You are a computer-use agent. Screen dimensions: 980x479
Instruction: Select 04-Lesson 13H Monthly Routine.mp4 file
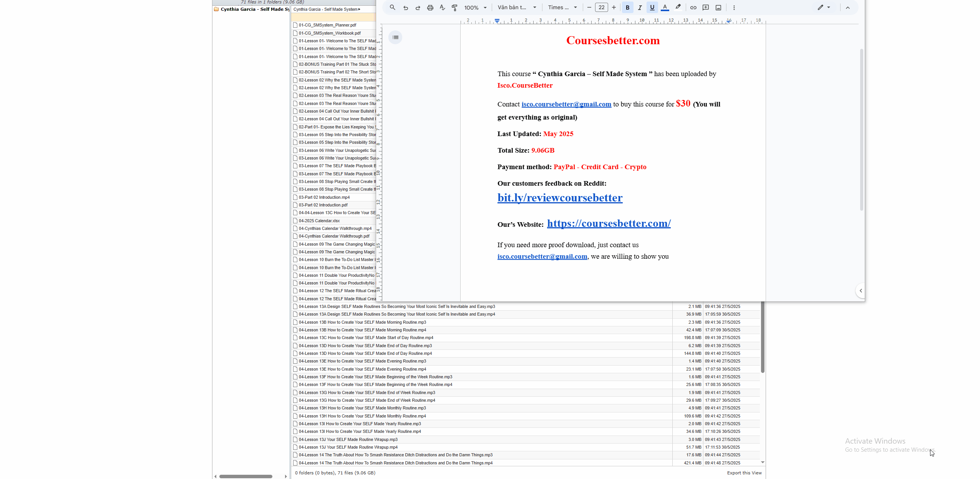pos(362,416)
